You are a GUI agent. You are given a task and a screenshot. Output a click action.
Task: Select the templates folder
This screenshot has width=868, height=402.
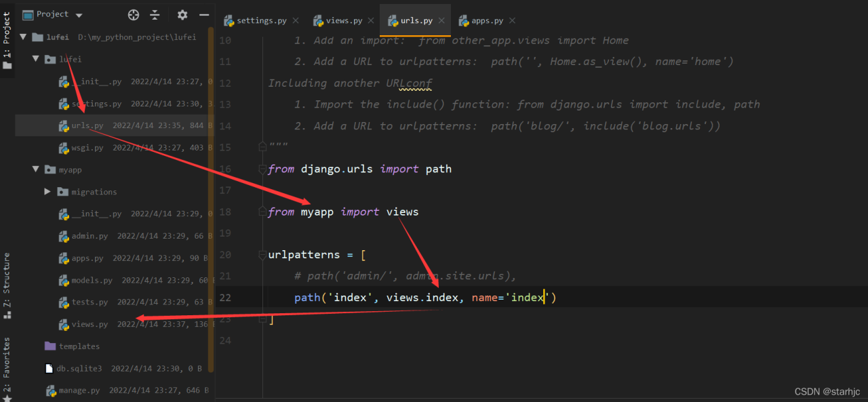click(x=79, y=346)
